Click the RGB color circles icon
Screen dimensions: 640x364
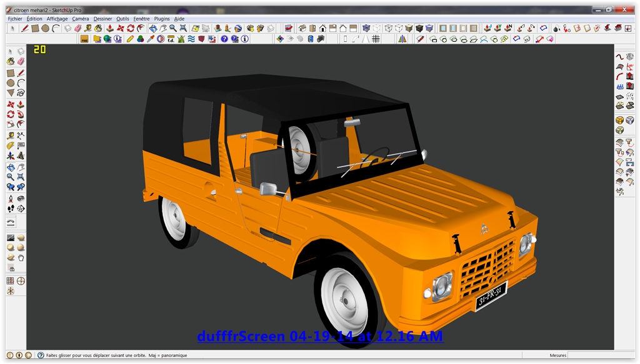[140, 39]
